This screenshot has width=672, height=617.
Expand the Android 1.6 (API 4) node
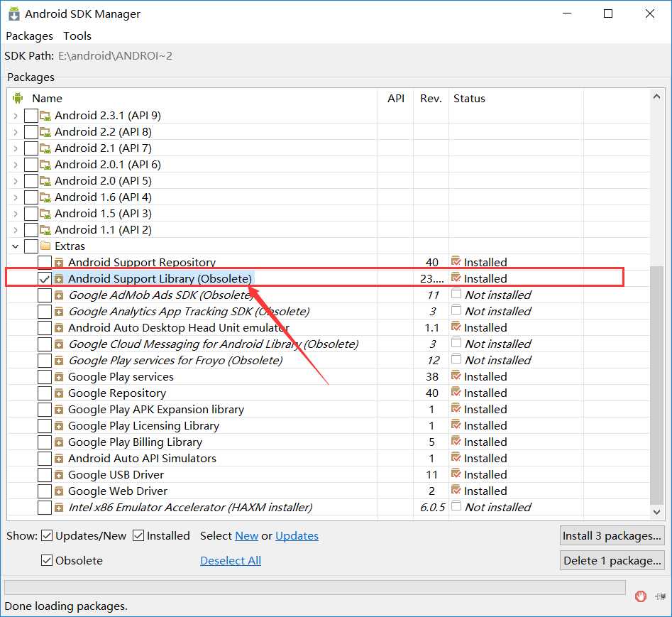click(16, 197)
